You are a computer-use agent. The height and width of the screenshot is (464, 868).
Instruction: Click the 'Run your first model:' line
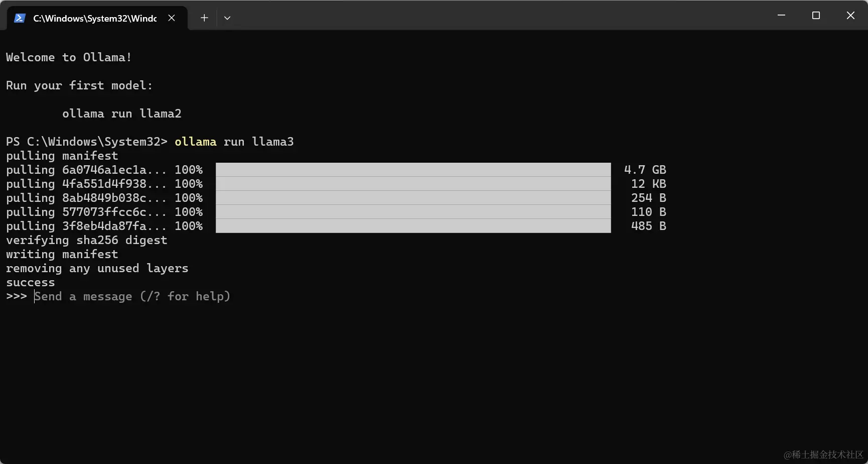79,85
